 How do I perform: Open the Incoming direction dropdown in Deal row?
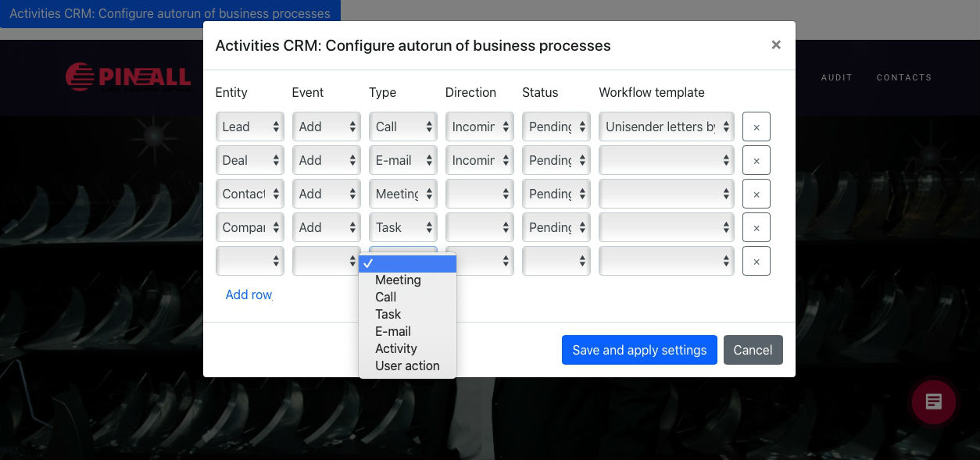[479, 160]
